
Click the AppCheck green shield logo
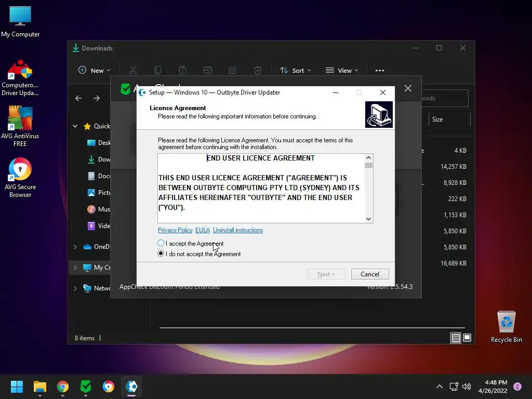pos(126,89)
